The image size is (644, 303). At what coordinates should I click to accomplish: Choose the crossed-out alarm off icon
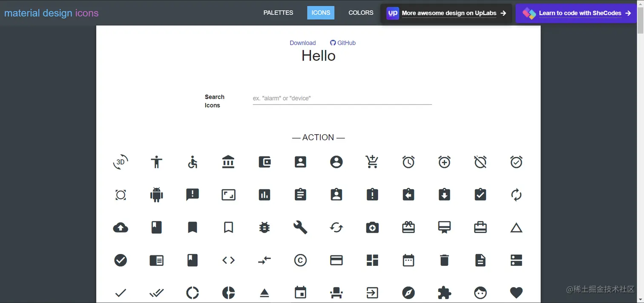tap(480, 162)
